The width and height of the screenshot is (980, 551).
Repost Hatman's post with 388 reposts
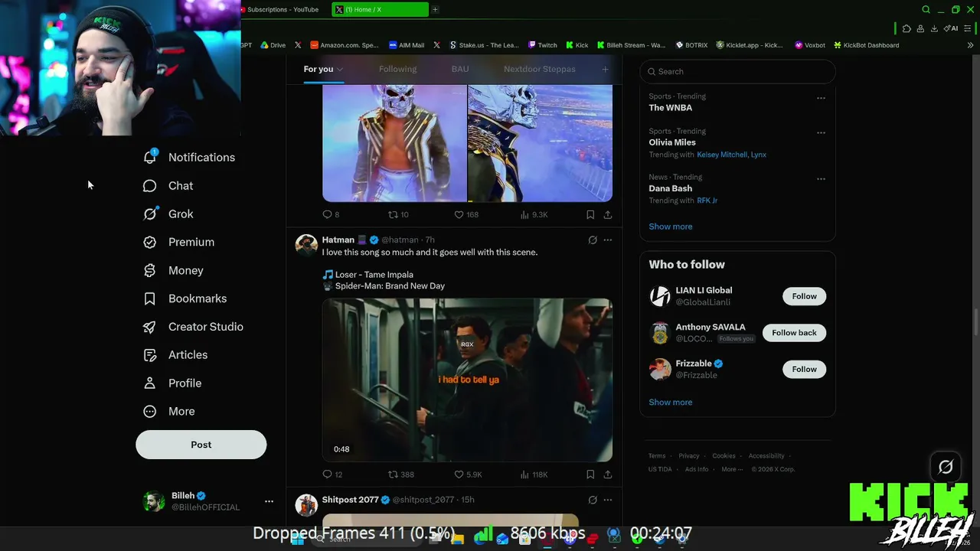point(394,474)
